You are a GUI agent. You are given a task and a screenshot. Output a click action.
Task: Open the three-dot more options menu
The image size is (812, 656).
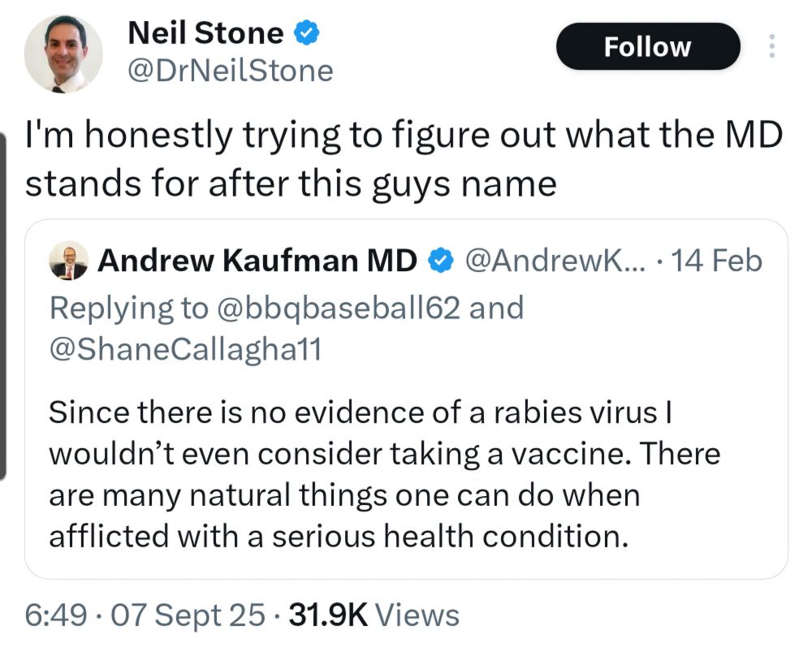click(771, 46)
